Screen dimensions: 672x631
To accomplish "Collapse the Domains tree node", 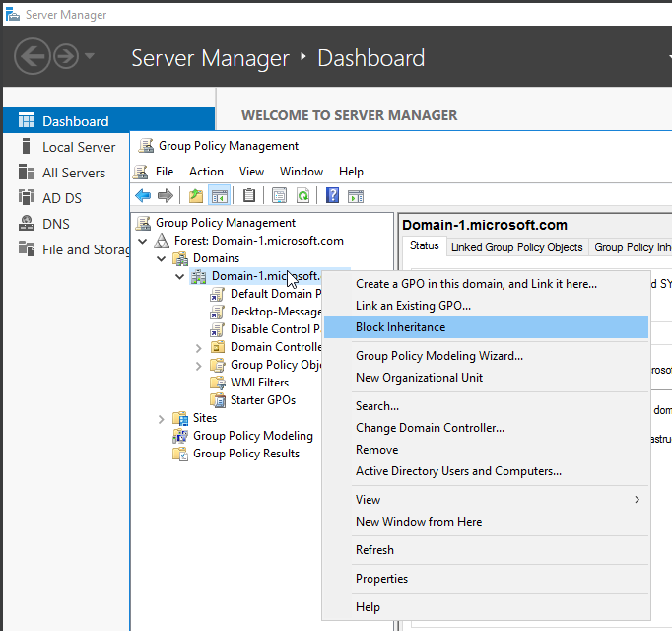I will click(x=162, y=258).
